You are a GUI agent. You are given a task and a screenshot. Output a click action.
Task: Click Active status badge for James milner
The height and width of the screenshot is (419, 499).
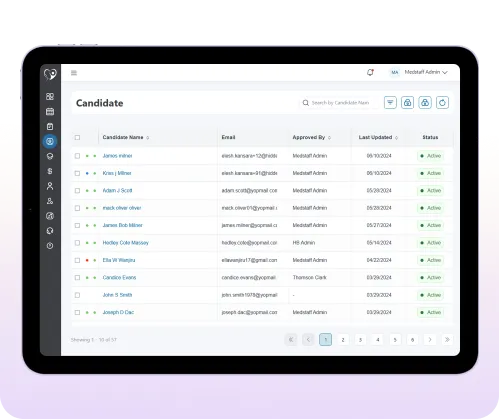click(430, 156)
